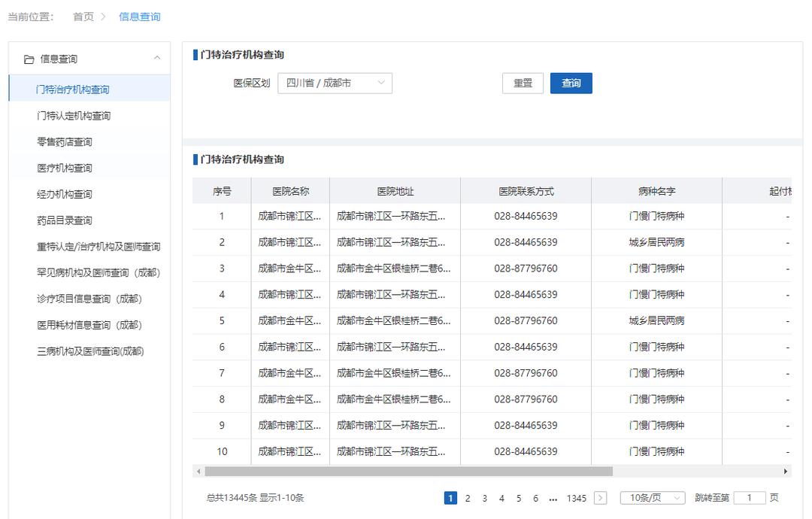Open the 医保区划 region dropdown
812x519 pixels.
coord(334,83)
